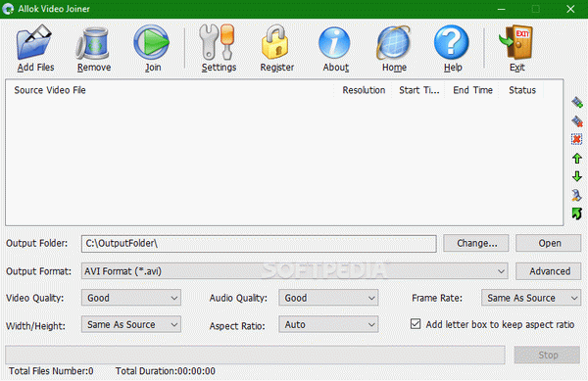Move file down with green down arrow
Viewport: 588px width, 381px height.
[x=577, y=176]
